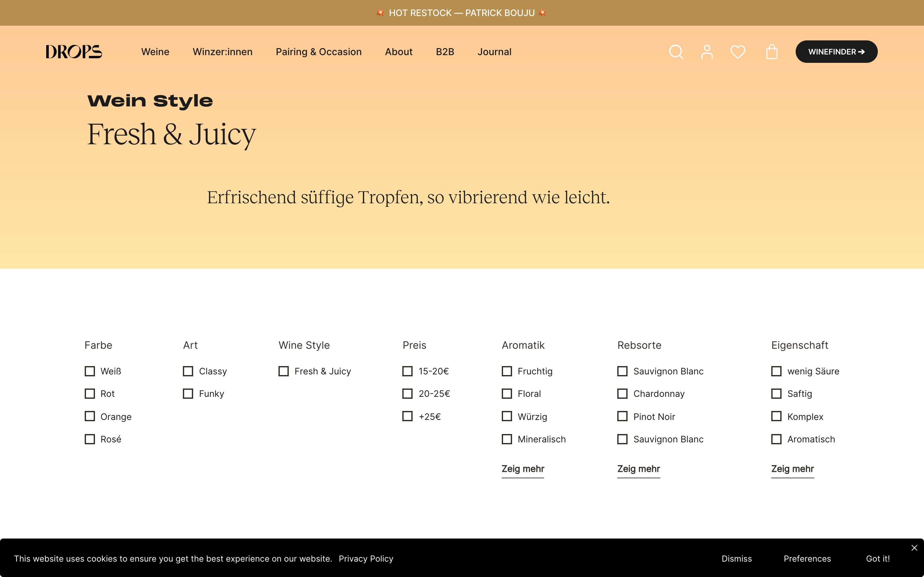The width and height of the screenshot is (924, 577).
Task: Expand more Aromatik options with Zeig mehr
Action: (523, 469)
